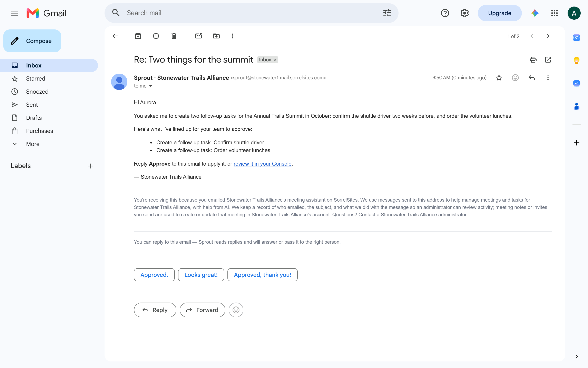Open Google apps grid
This screenshot has height=368, width=588.
[x=555, y=13]
